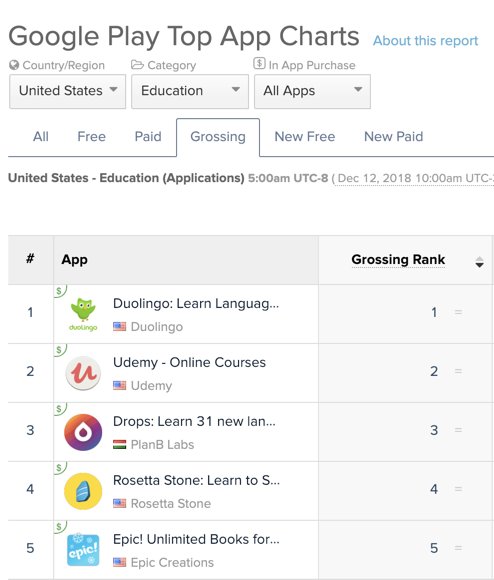Click the Google Play Top App Charts heading

184,36
